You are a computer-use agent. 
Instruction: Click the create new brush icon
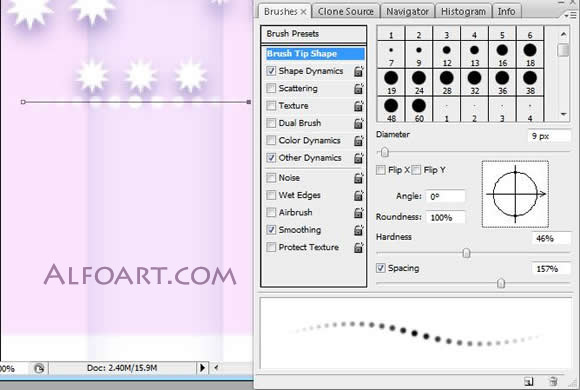pos(529,381)
